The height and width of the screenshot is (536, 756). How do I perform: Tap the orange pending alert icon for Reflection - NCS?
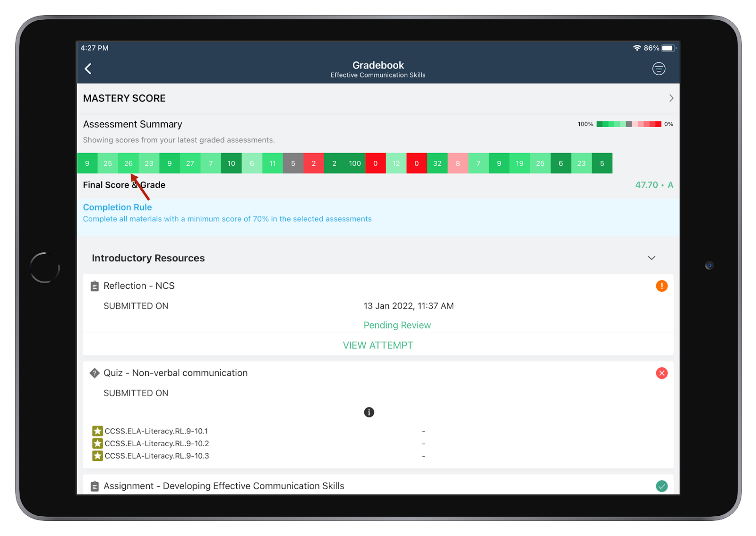pyautogui.click(x=661, y=286)
